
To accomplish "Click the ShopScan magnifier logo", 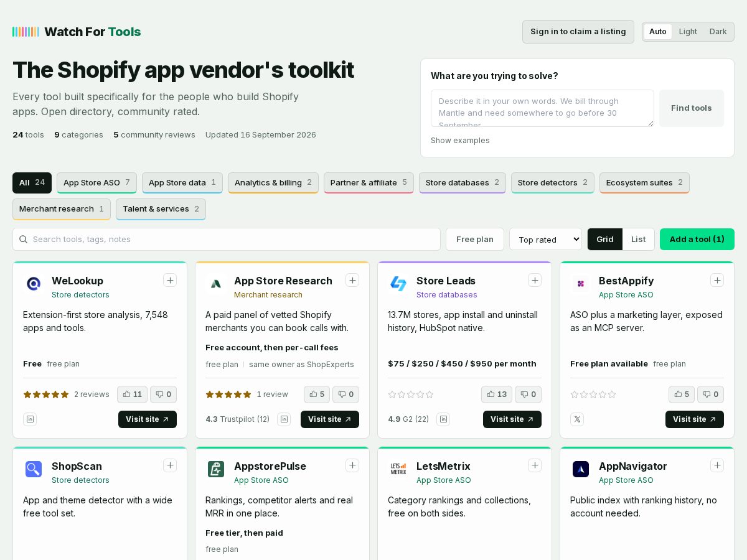I will (x=34, y=469).
